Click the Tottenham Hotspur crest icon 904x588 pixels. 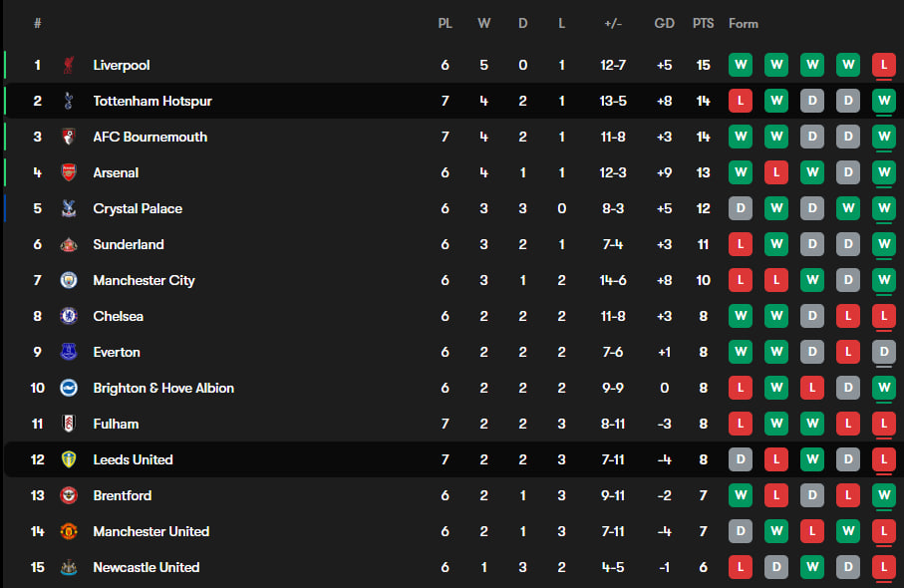click(x=69, y=101)
